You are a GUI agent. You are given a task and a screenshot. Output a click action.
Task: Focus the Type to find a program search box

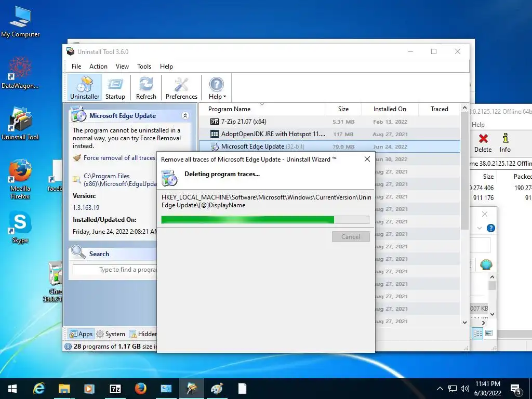(x=114, y=270)
